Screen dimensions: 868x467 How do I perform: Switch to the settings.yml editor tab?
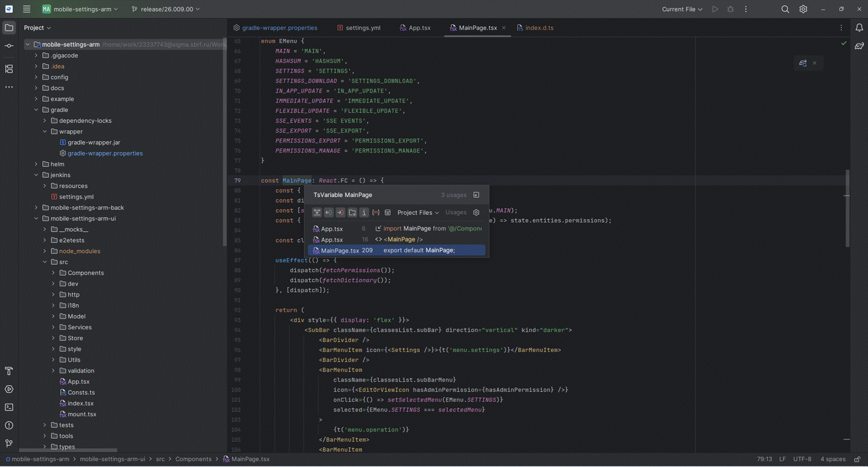tap(359, 27)
